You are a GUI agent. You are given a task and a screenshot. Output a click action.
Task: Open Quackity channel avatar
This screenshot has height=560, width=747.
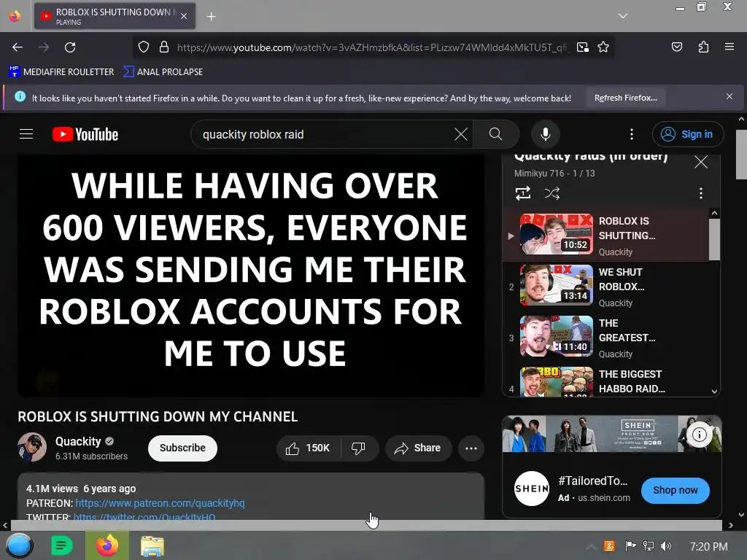coord(32,448)
